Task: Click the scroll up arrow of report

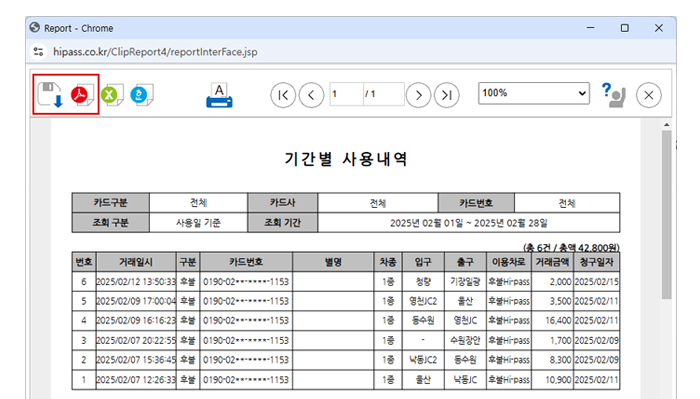Action: point(667,125)
